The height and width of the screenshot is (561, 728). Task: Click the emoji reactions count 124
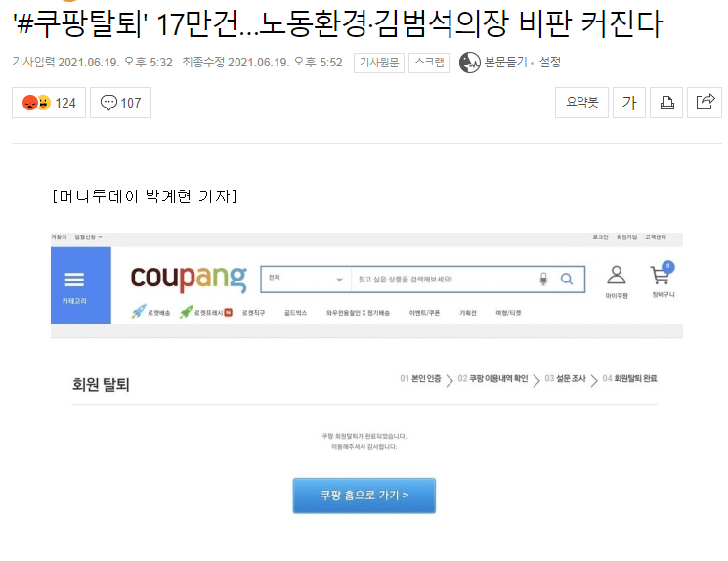[x=49, y=103]
